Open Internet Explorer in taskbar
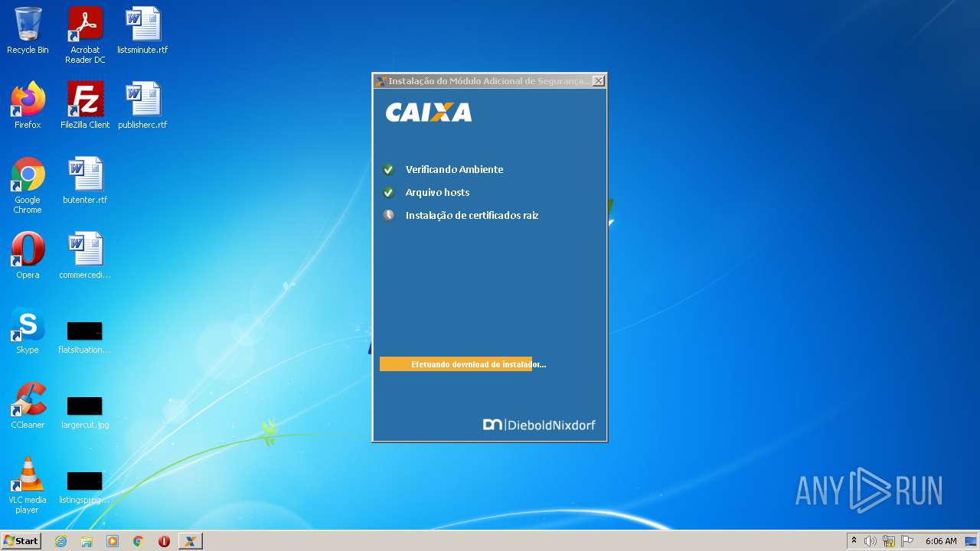The image size is (980, 551). pyautogui.click(x=61, y=541)
